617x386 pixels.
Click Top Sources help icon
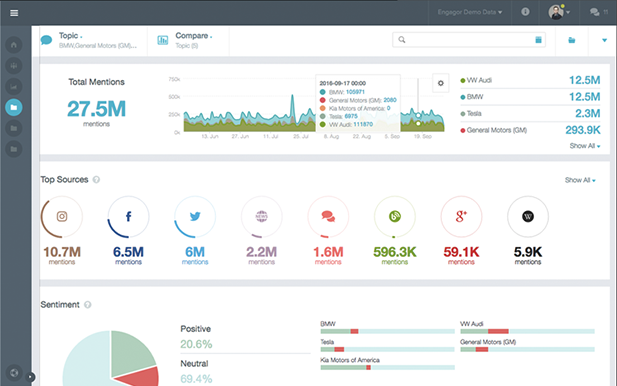[96, 180]
